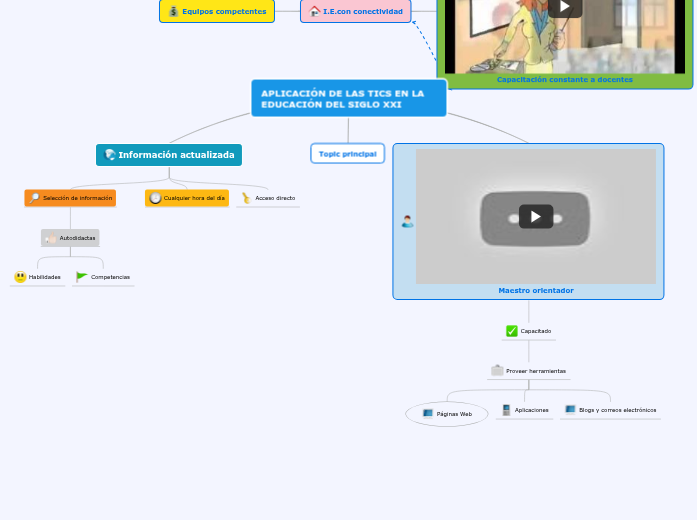Click the green checkmark icon beside Capacitado
Viewport: 697px width, 520px height.
[x=512, y=331]
